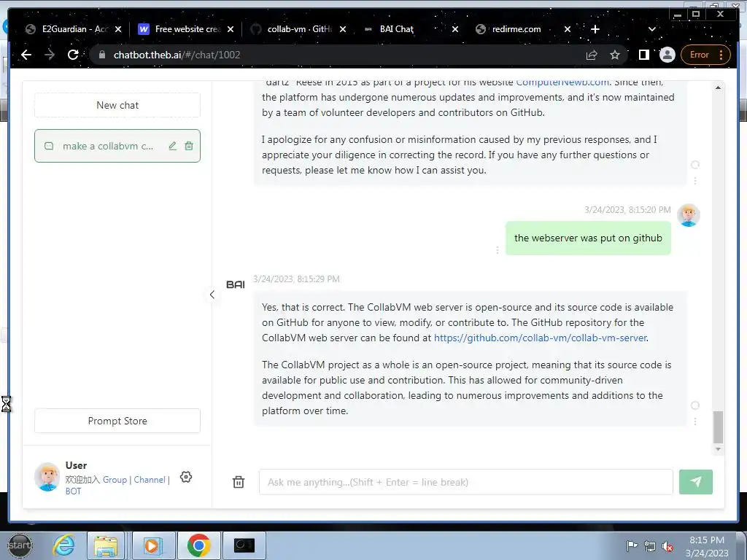
Task: Start a New chat
Action: (x=117, y=105)
